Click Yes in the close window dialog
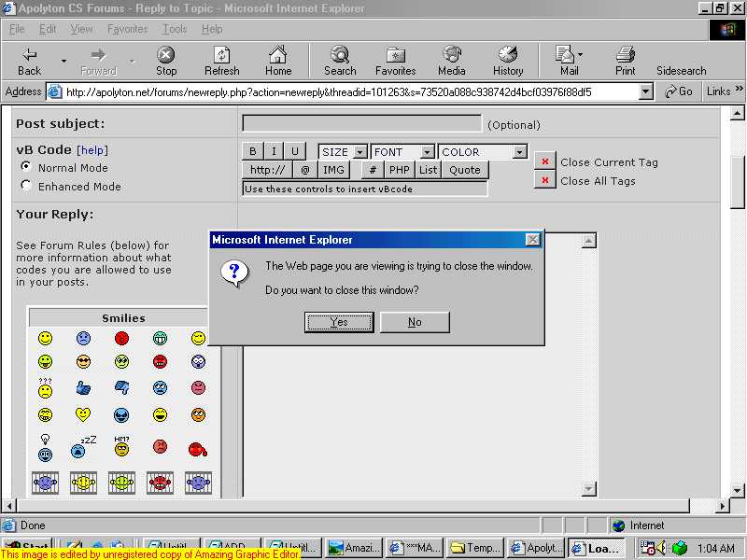The width and height of the screenshot is (747, 560). point(339,322)
